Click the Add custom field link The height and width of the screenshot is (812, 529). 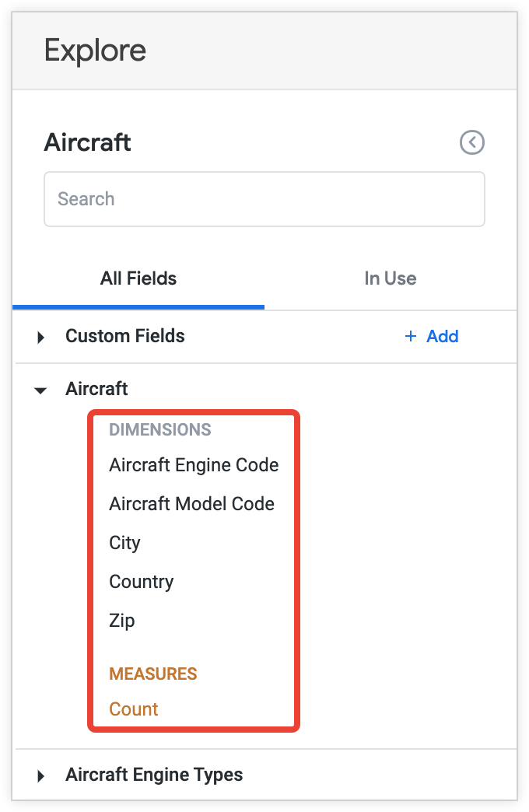[442, 337]
